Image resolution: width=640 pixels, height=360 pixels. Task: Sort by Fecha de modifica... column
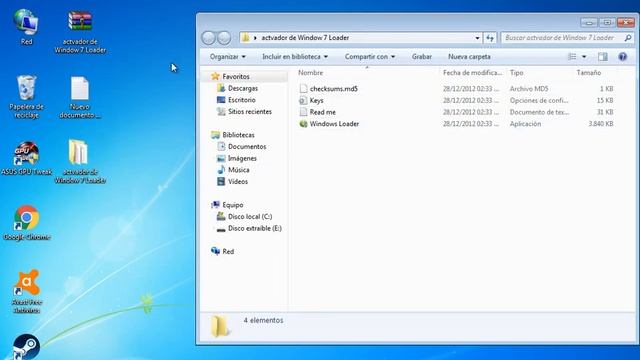(x=472, y=73)
